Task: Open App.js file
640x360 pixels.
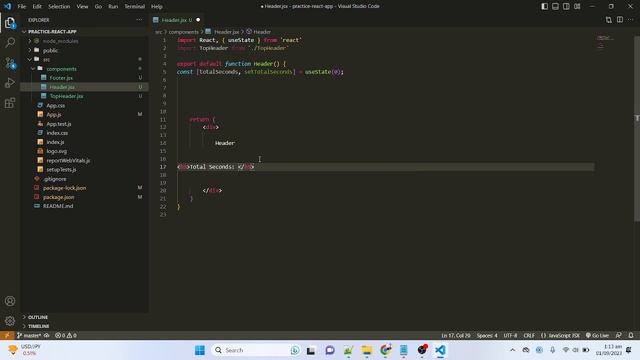Action: pos(54,115)
